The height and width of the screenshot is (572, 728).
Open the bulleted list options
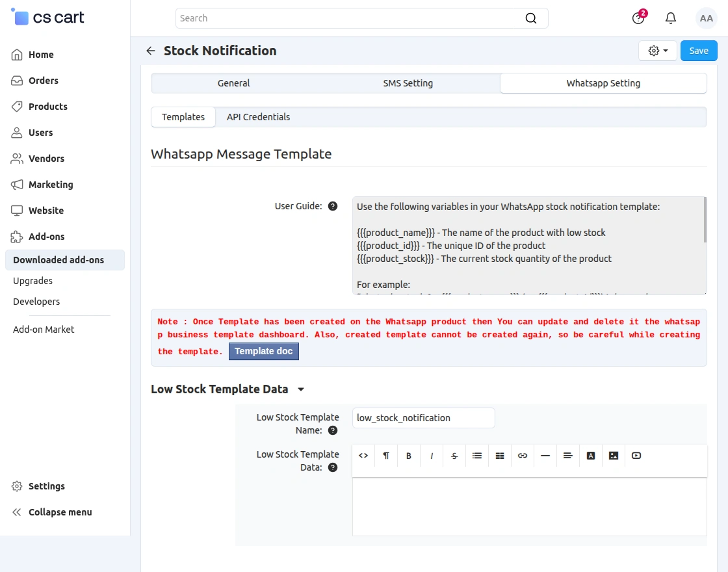477,456
